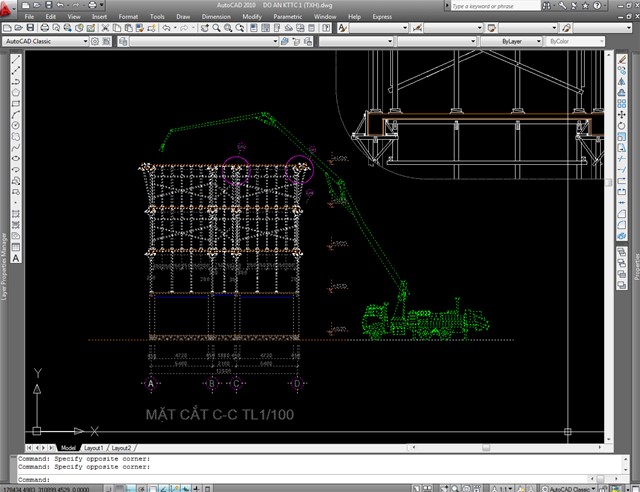Open the text style dropdown
Screen dimensions: 640x492
coord(378,28)
